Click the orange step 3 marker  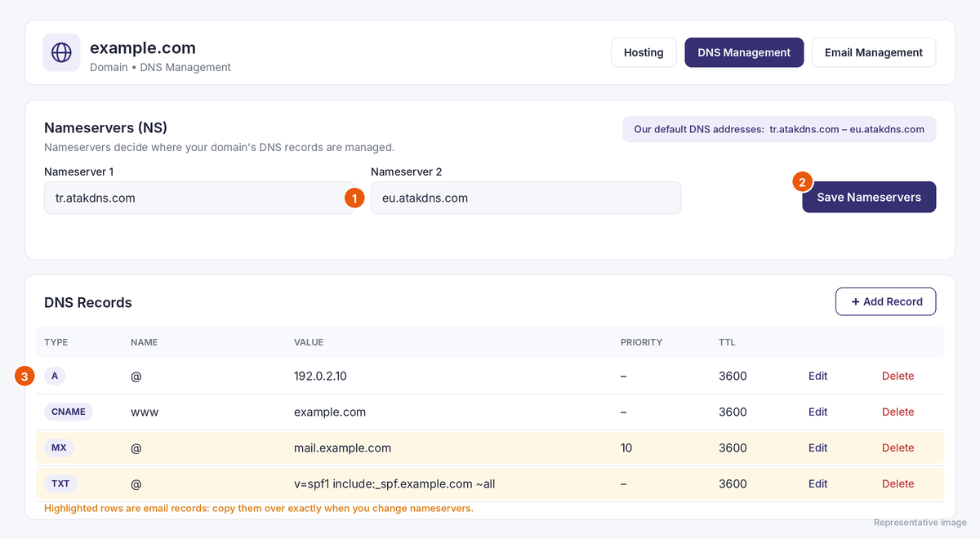[x=25, y=376]
